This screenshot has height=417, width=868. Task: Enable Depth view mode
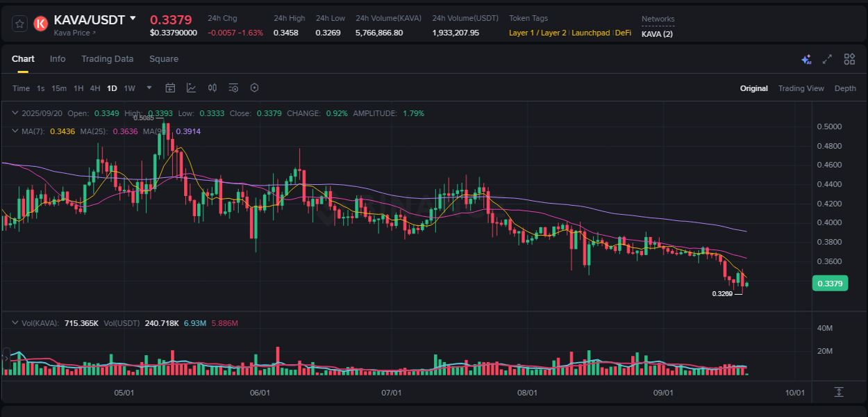[x=845, y=88]
